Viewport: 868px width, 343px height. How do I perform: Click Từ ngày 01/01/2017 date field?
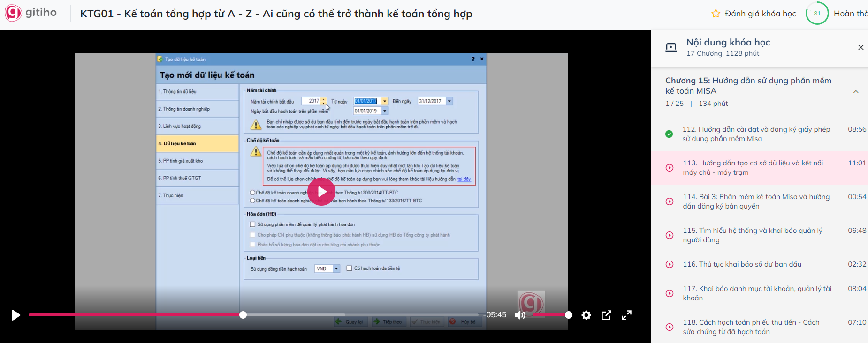(367, 101)
